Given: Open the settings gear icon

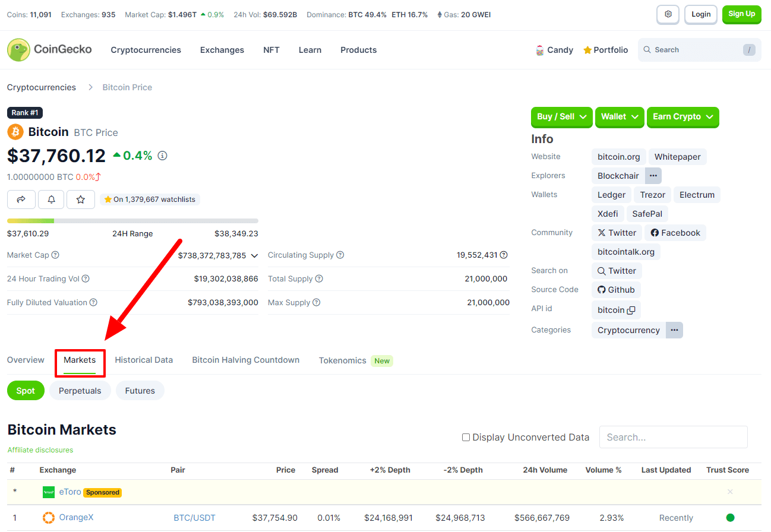Looking at the screenshot, I should pyautogui.click(x=668, y=14).
